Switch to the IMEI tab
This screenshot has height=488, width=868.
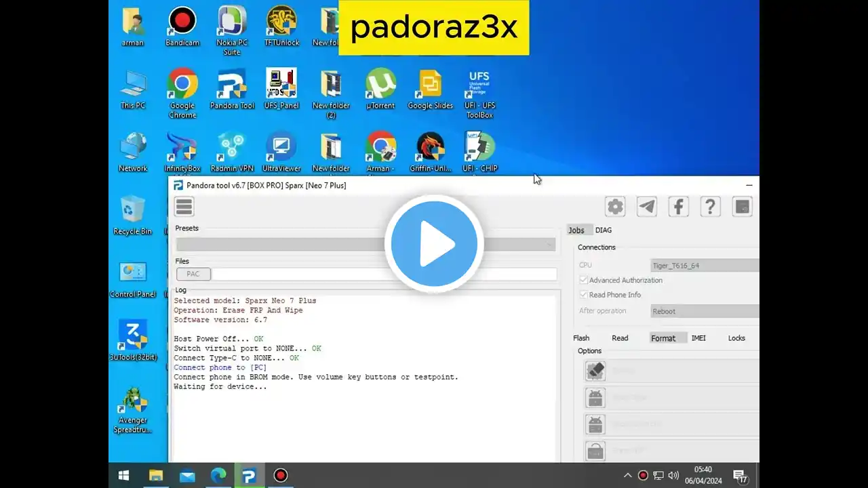[x=698, y=338]
